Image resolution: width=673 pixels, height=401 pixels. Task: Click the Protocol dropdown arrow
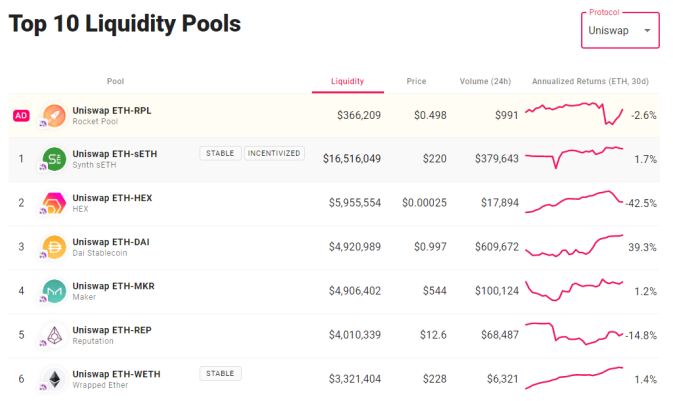point(647,30)
